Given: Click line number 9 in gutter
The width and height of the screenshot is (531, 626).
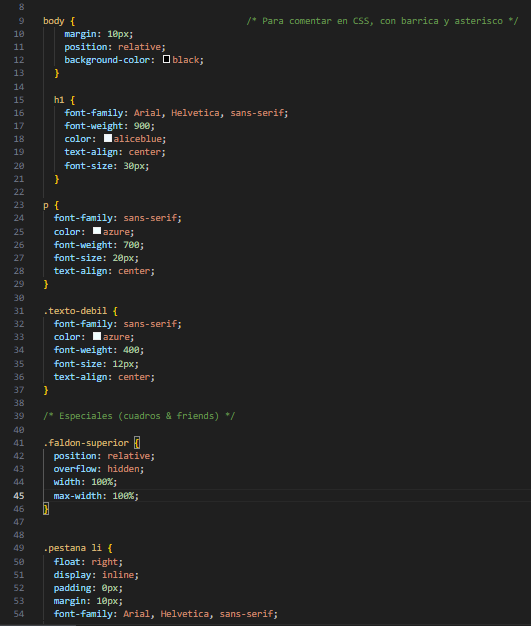Looking at the screenshot, I should [x=21, y=21].
